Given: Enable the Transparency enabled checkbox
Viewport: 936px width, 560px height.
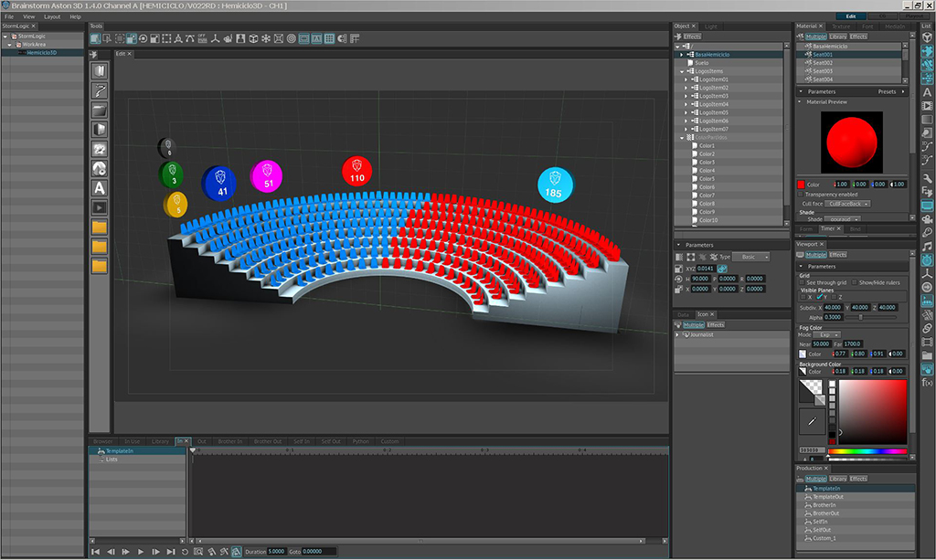Looking at the screenshot, I should tap(802, 194).
